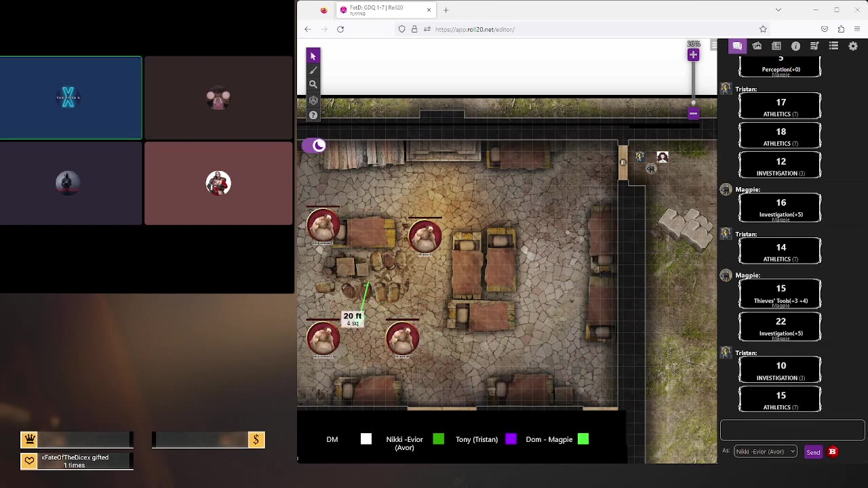The height and width of the screenshot is (488, 868).
Task: Open the Firefox extensions puzzle icon
Action: point(841,29)
